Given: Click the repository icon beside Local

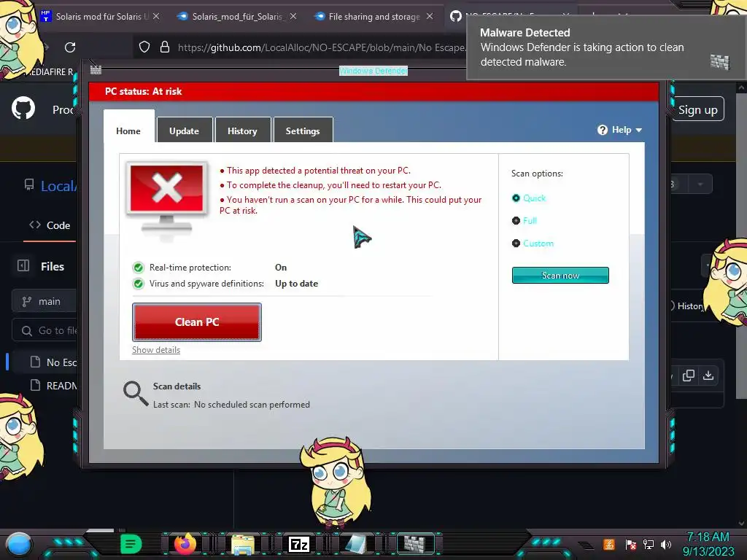Looking at the screenshot, I should 29,184.
